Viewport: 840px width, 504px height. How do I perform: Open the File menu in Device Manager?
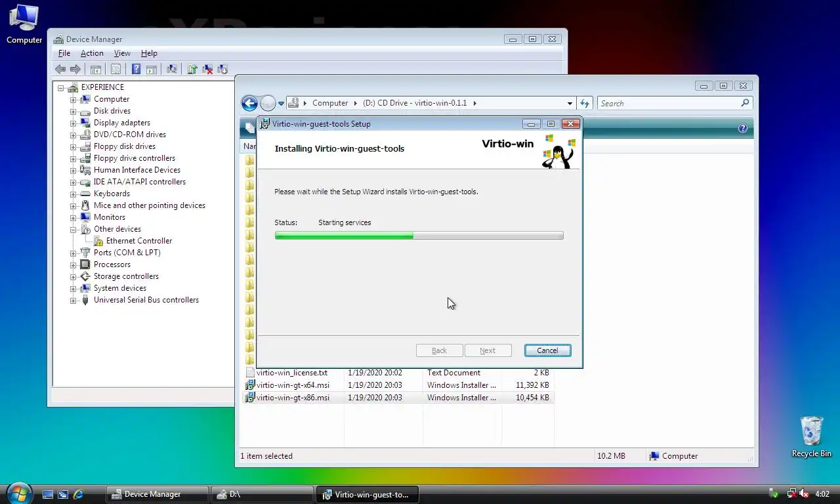[x=64, y=53]
